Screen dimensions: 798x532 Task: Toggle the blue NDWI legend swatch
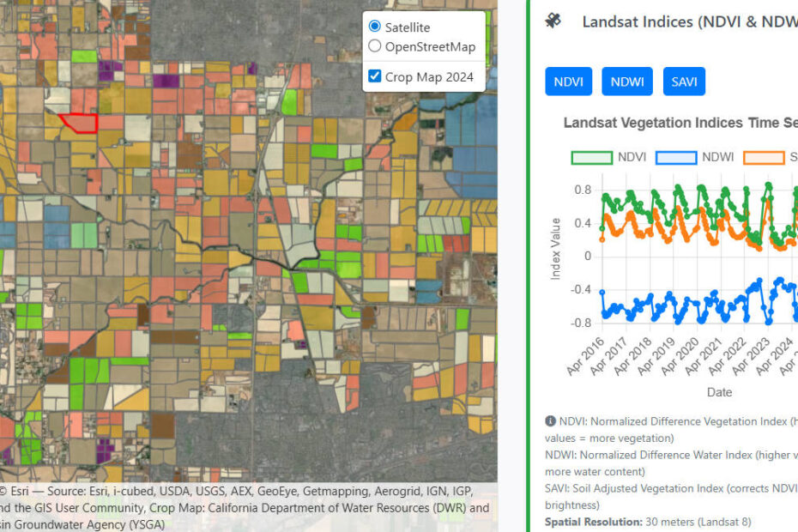(x=676, y=157)
